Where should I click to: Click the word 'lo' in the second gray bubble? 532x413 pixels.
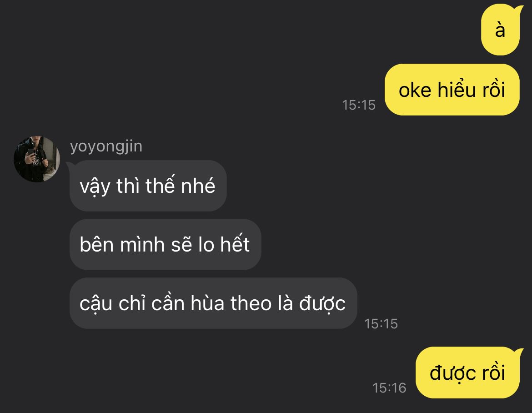tap(206, 244)
